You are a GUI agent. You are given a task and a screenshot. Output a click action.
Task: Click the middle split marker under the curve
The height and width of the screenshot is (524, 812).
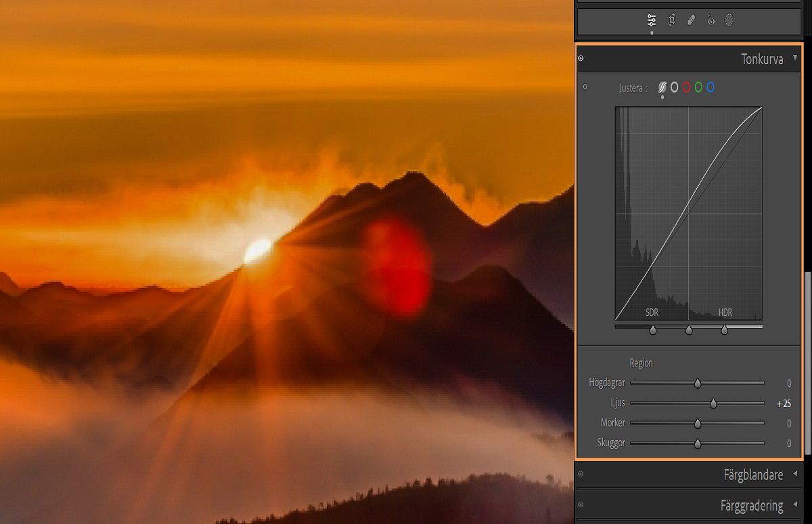click(689, 330)
